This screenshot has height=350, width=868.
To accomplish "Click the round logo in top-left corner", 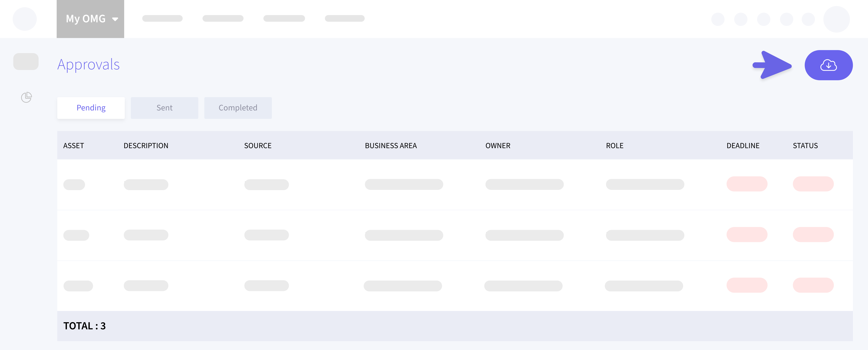I will point(25,19).
